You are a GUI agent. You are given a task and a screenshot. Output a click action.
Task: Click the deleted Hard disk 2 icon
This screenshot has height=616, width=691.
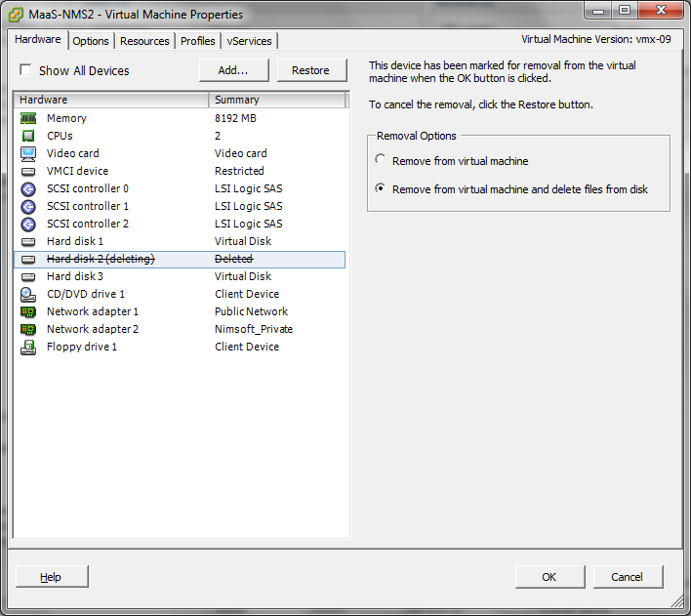coord(28,260)
